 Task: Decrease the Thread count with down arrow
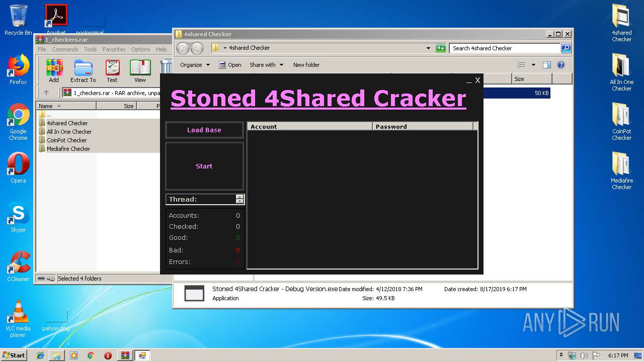[x=239, y=202]
